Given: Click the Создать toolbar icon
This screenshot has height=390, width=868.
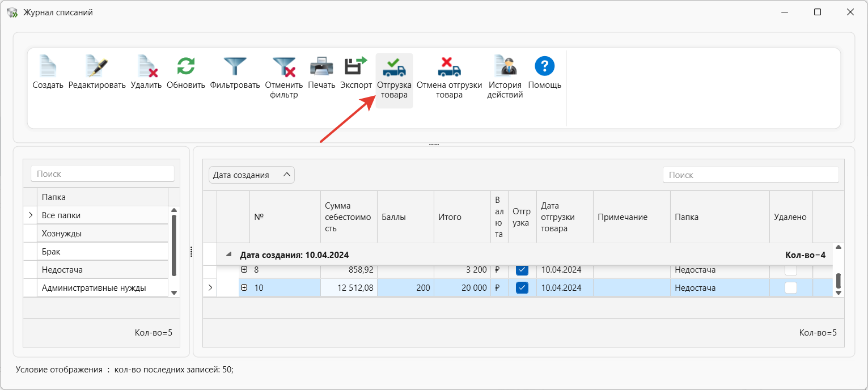Looking at the screenshot, I should click(48, 66).
